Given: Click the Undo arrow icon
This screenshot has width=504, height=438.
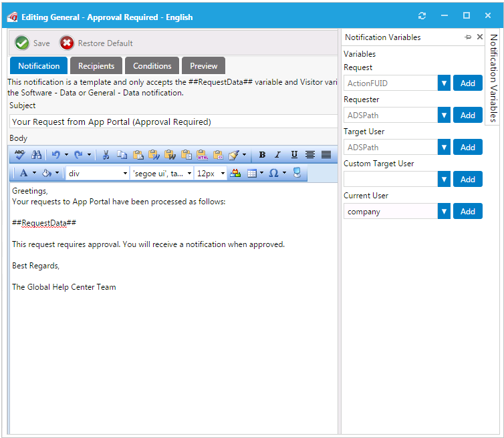Looking at the screenshot, I should 56,155.
